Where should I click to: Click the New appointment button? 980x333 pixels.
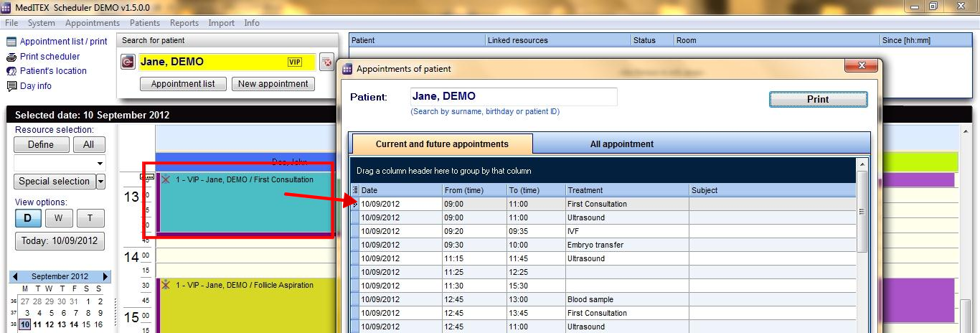273,84
